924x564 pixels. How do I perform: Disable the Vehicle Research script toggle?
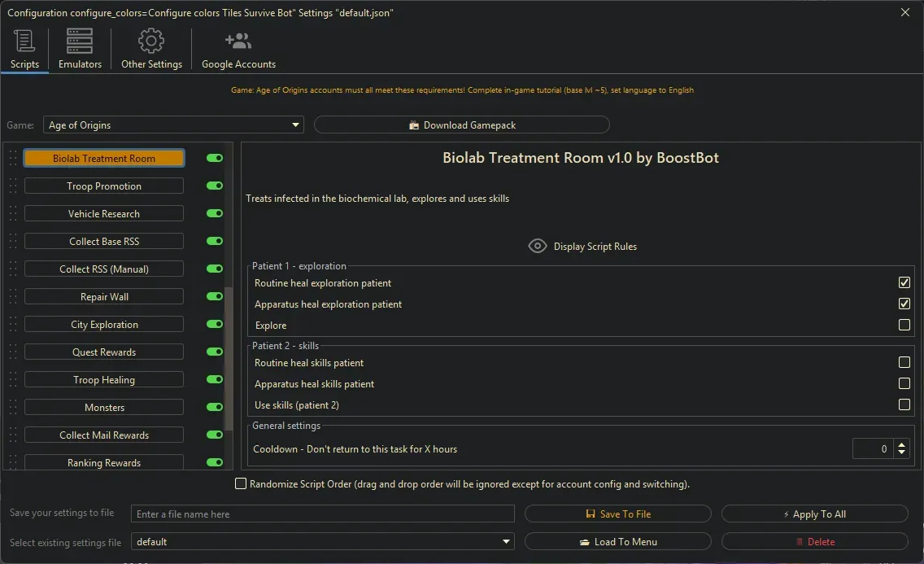point(215,213)
